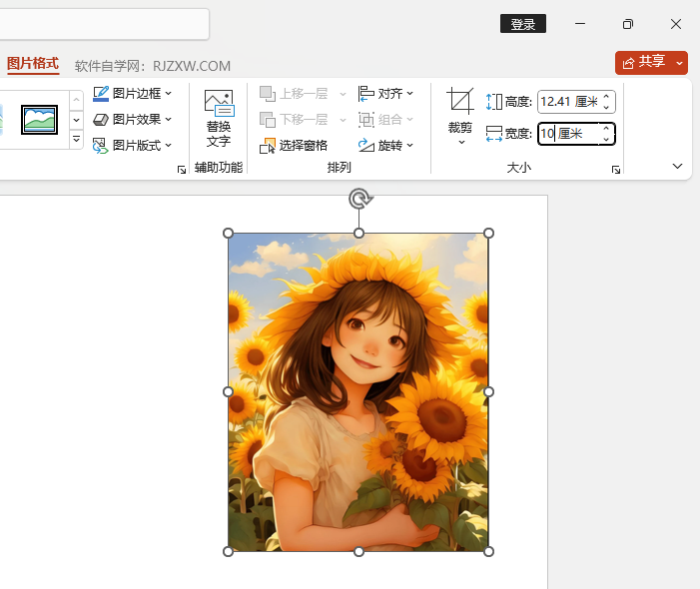Decrease height with the down stepper

click(606, 107)
